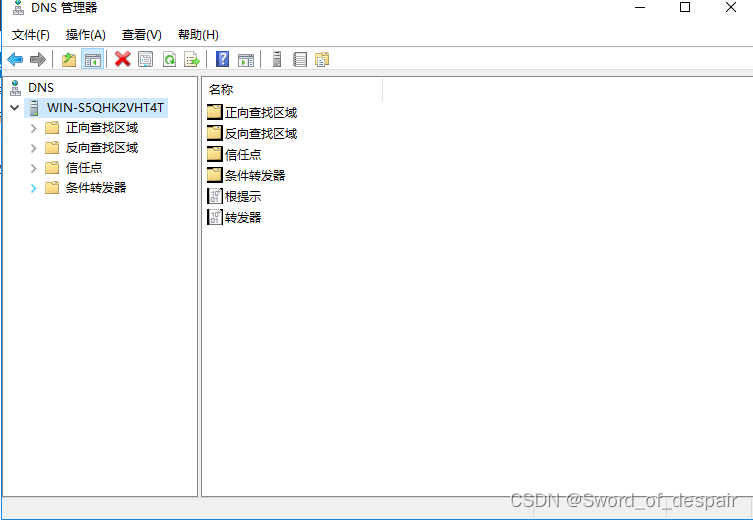Click the Up one level folder icon
Screen dimensions: 753x520
click(69, 60)
